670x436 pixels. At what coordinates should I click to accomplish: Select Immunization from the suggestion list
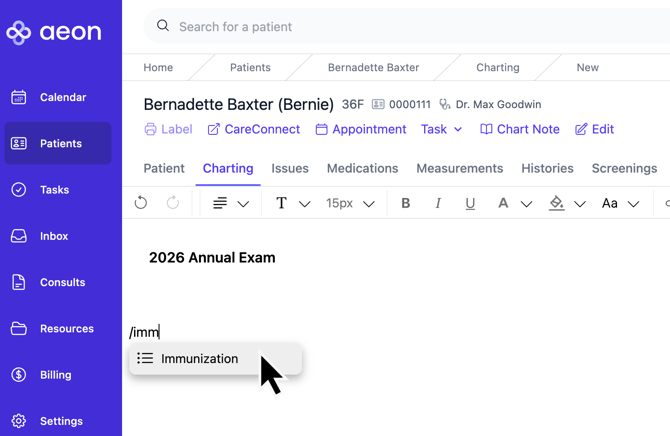(x=200, y=358)
